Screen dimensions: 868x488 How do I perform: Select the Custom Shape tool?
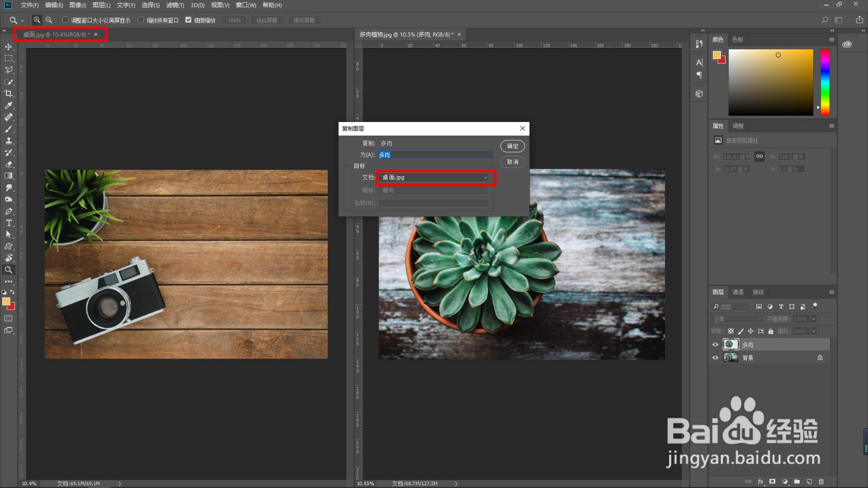pos(9,246)
